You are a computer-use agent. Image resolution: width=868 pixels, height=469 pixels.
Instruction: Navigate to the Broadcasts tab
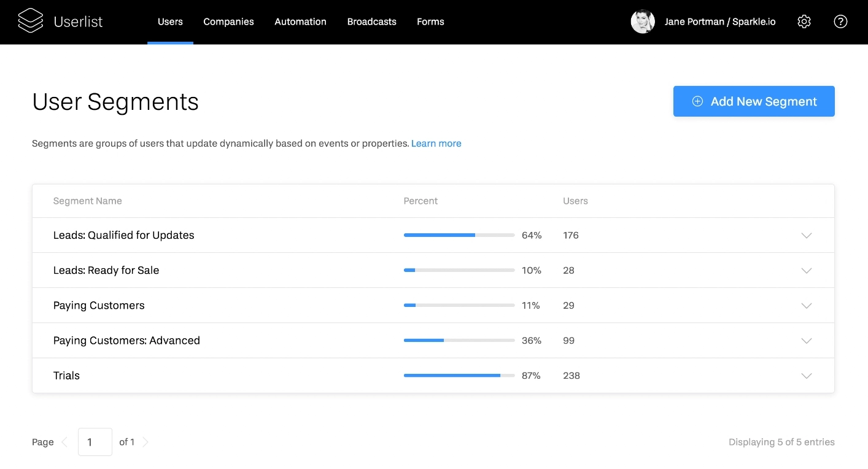(x=371, y=21)
